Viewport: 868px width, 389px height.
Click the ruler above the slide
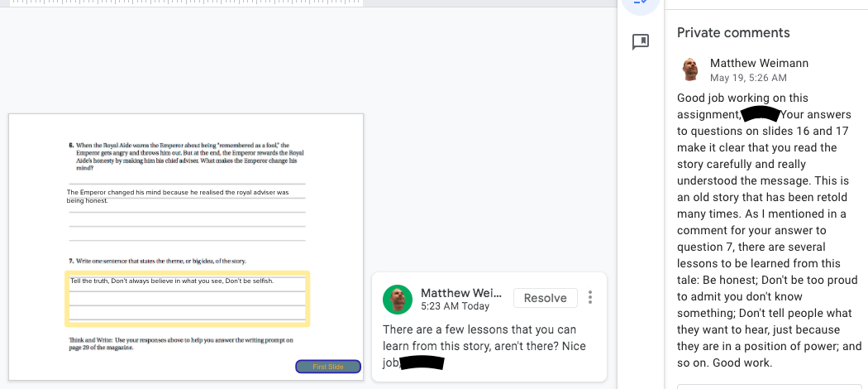[x=182, y=3]
